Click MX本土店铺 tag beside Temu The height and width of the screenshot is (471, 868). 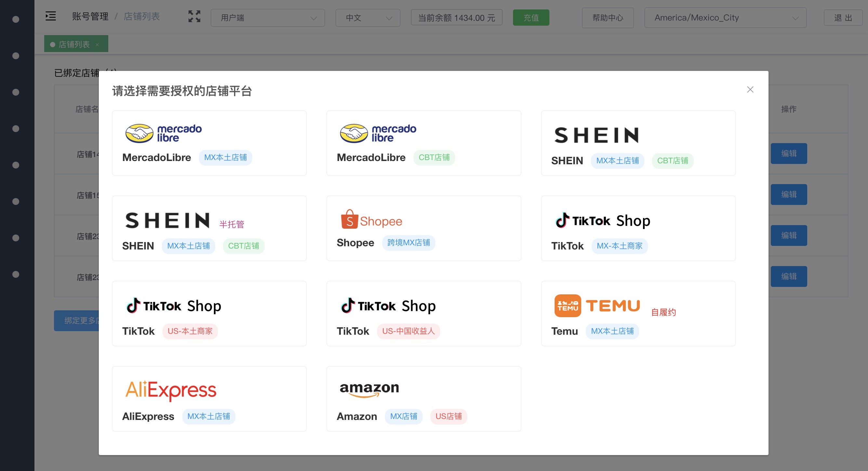[612, 331]
